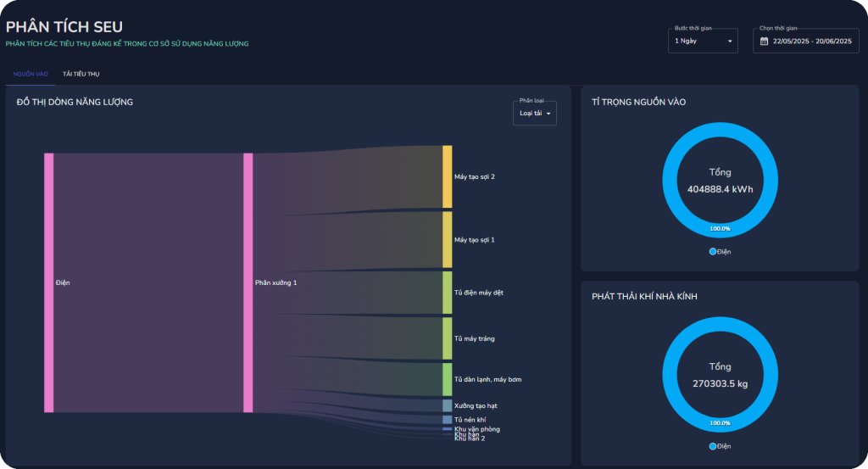Select the Phân xưởng 1 node bar
Viewport: 868px width, 469px height.
(248, 282)
